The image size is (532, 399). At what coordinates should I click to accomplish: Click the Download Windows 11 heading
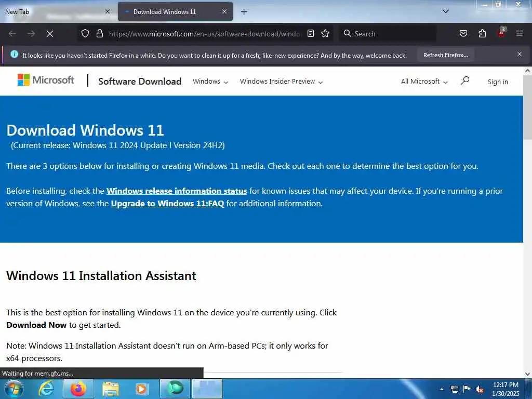click(85, 130)
